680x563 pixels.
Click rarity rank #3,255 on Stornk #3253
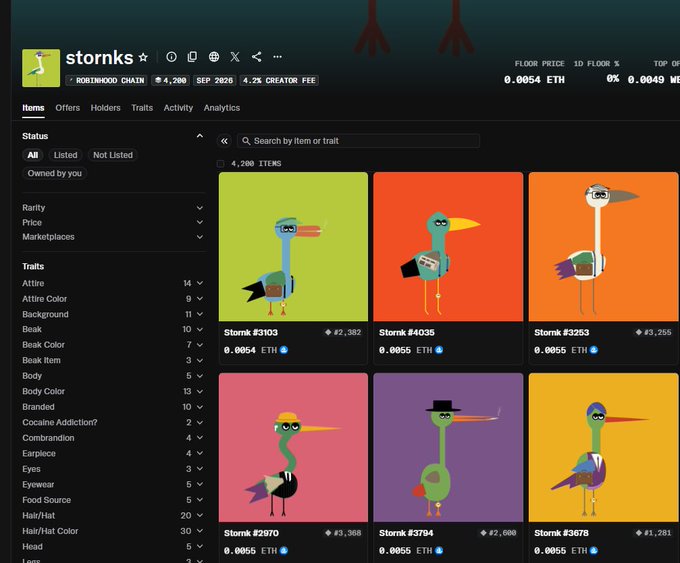(x=654, y=332)
